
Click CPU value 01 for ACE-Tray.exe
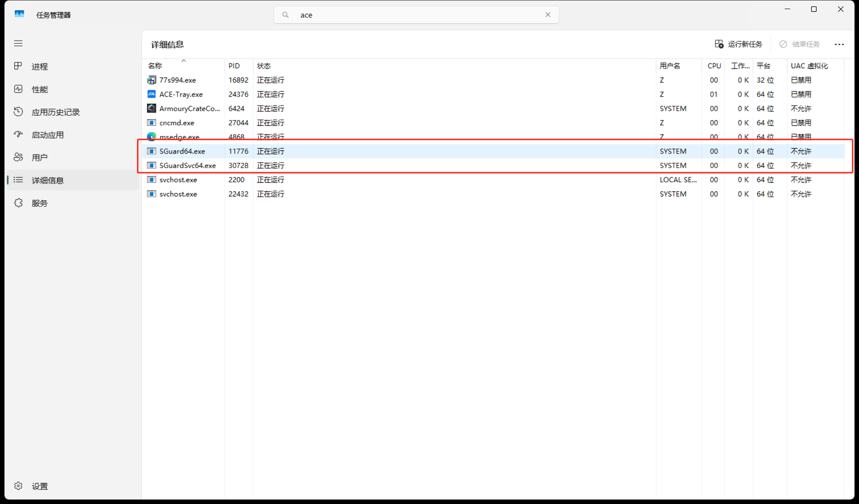point(714,94)
